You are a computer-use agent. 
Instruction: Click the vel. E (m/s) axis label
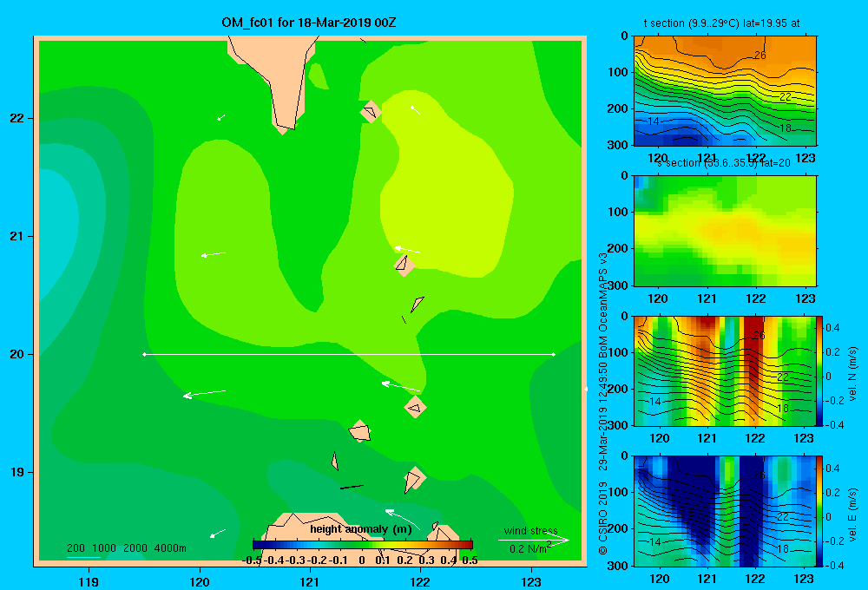pyautogui.click(x=853, y=515)
